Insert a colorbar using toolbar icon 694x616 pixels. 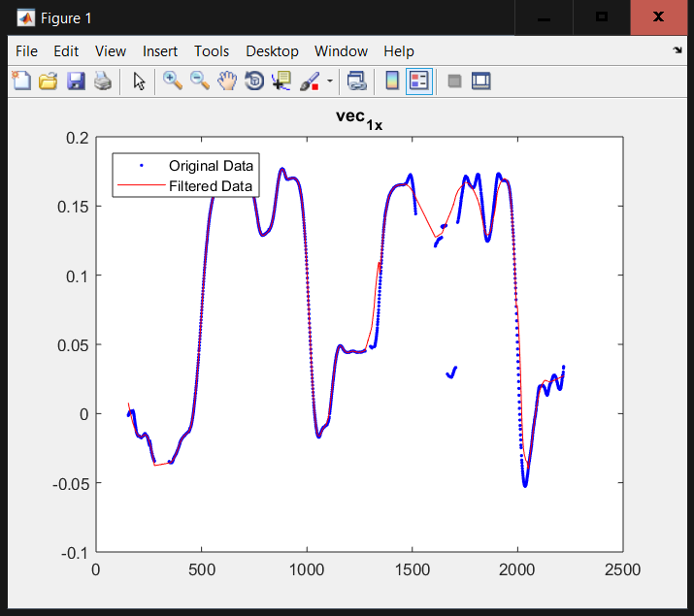coord(392,81)
